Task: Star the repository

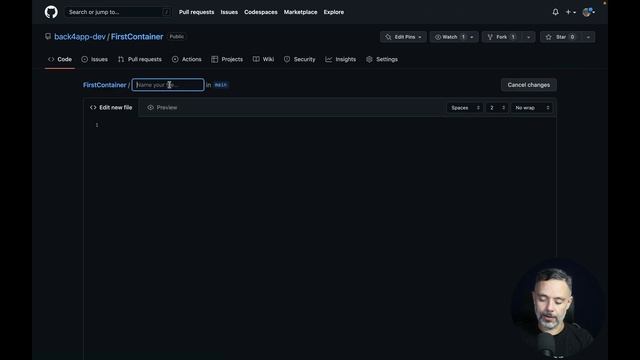Action: 561,37
